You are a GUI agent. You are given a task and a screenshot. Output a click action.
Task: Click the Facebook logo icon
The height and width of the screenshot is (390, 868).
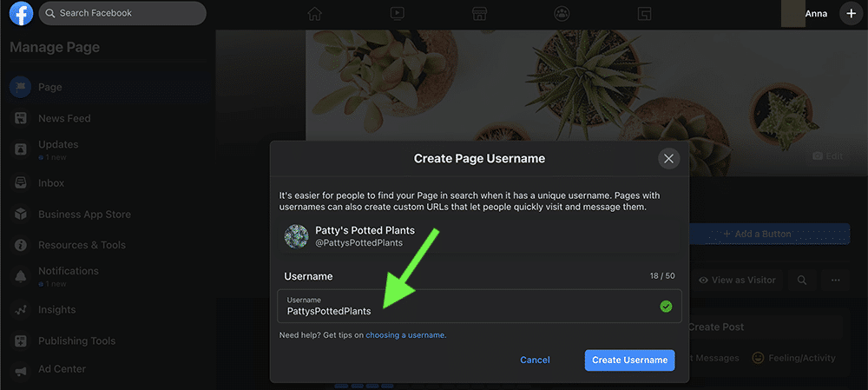[21, 14]
